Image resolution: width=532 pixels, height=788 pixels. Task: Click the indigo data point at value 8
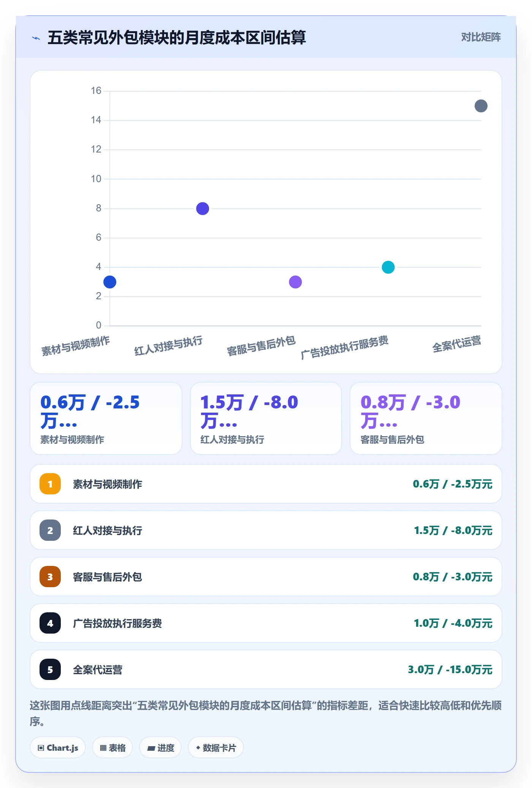click(203, 208)
